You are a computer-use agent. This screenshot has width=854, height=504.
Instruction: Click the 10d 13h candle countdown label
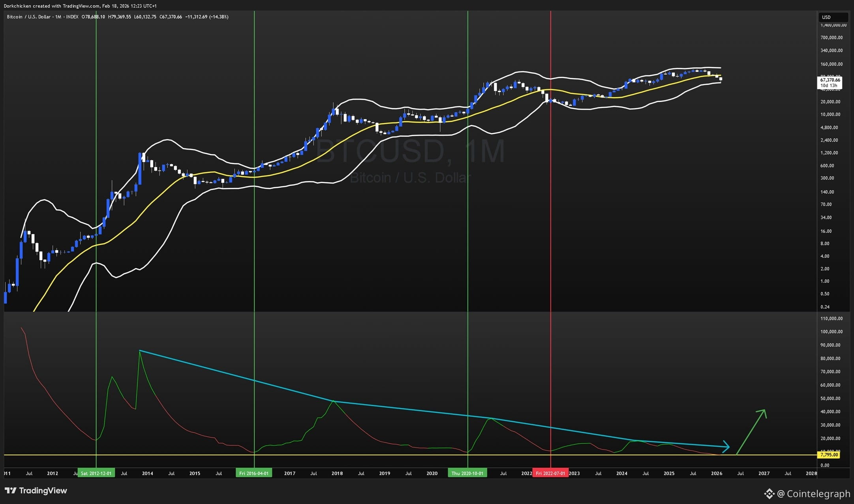tap(829, 85)
